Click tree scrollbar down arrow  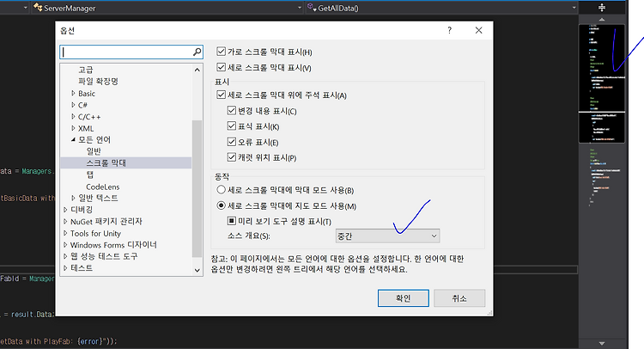[197, 270]
